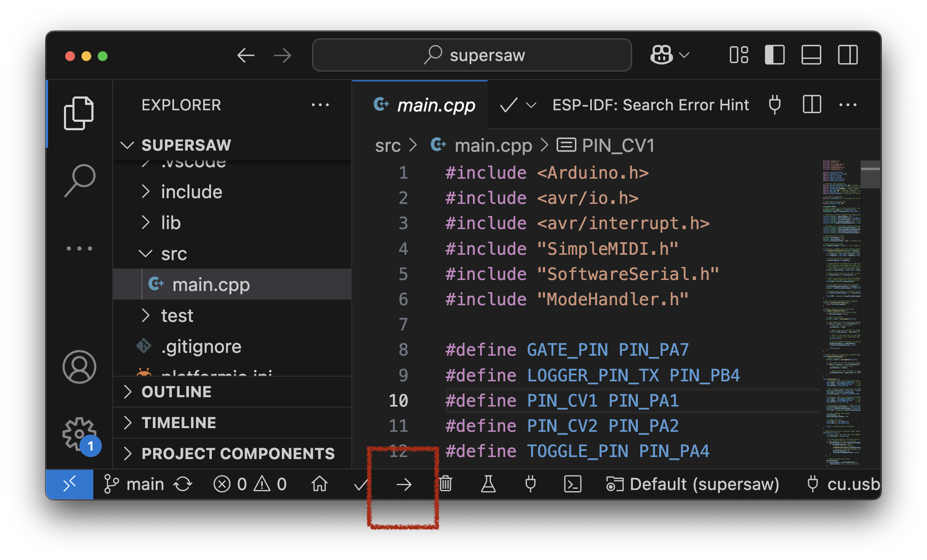Click the supersaw command center search box

[471, 55]
